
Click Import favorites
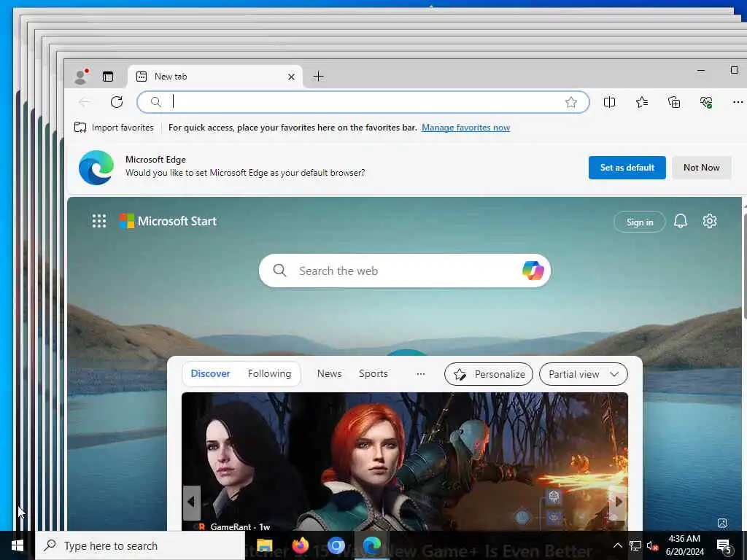coord(114,128)
